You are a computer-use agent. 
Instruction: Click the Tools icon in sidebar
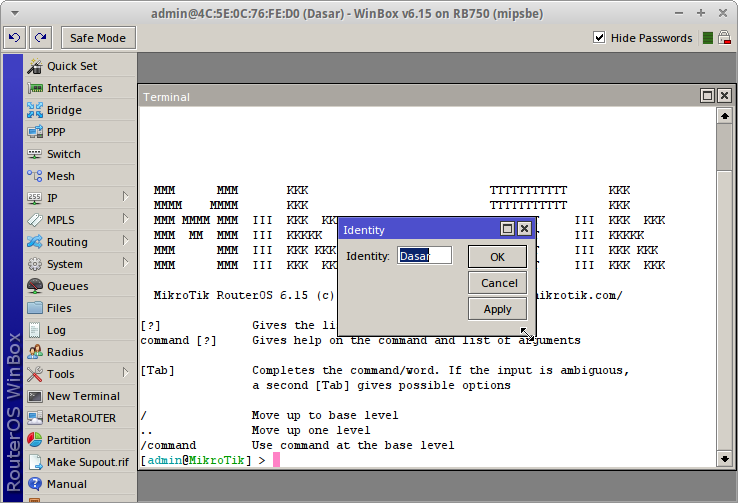pyautogui.click(x=34, y=374)
